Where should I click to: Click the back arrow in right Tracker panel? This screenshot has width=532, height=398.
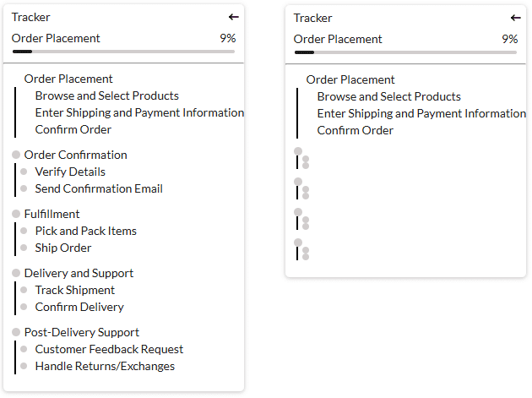coord(515,18)
